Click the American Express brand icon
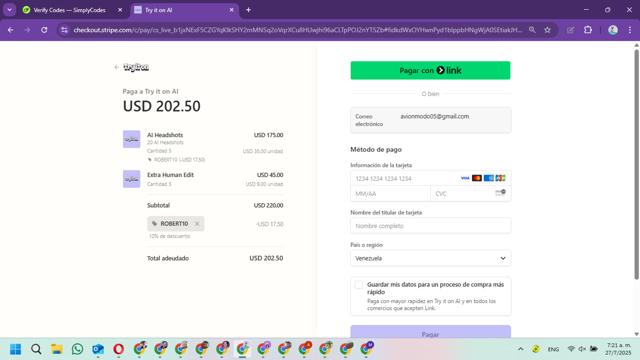 [x=489, y=178]
